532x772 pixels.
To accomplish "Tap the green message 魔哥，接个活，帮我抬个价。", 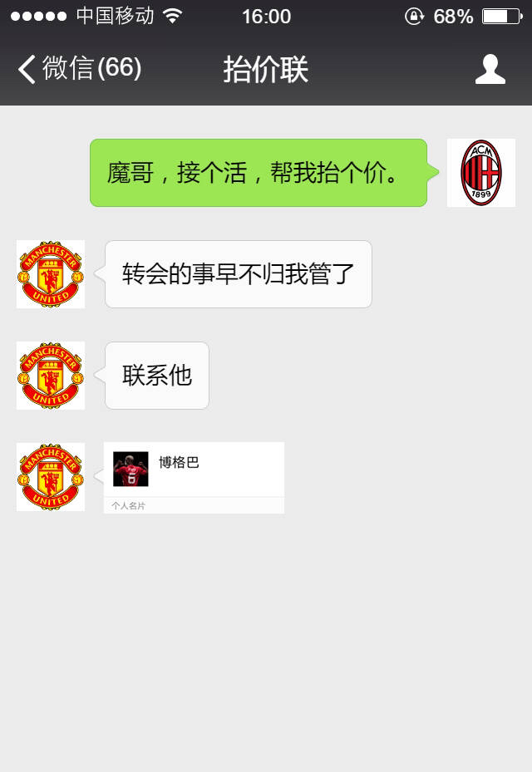I will [x=259, y=173].
